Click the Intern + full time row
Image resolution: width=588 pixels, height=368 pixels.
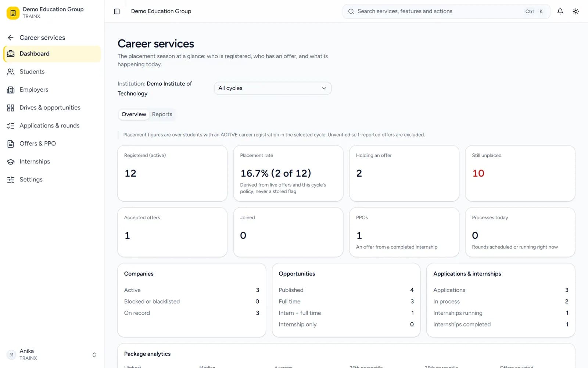[x=346, y=313]
